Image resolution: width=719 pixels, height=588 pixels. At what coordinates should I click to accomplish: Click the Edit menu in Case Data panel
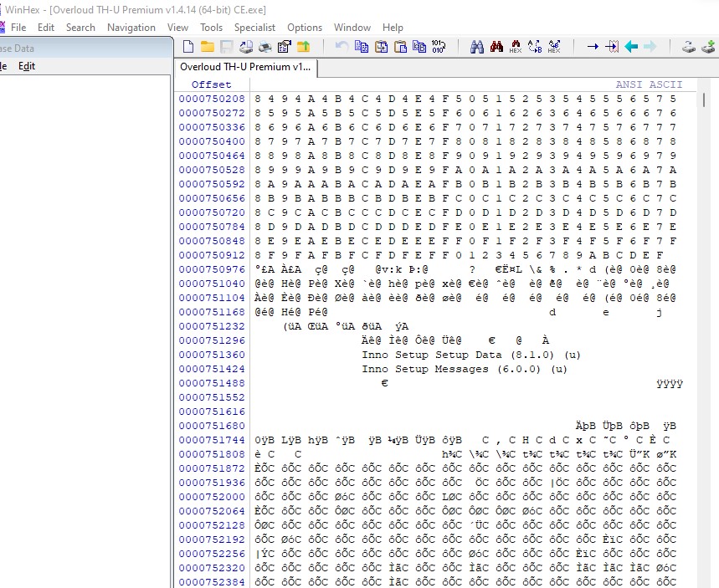[x=27, y=66]
